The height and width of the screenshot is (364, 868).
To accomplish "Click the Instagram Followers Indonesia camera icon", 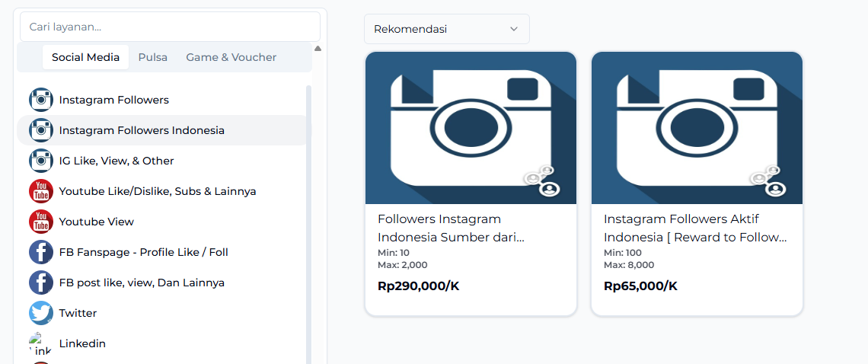I will pos(41,130).
